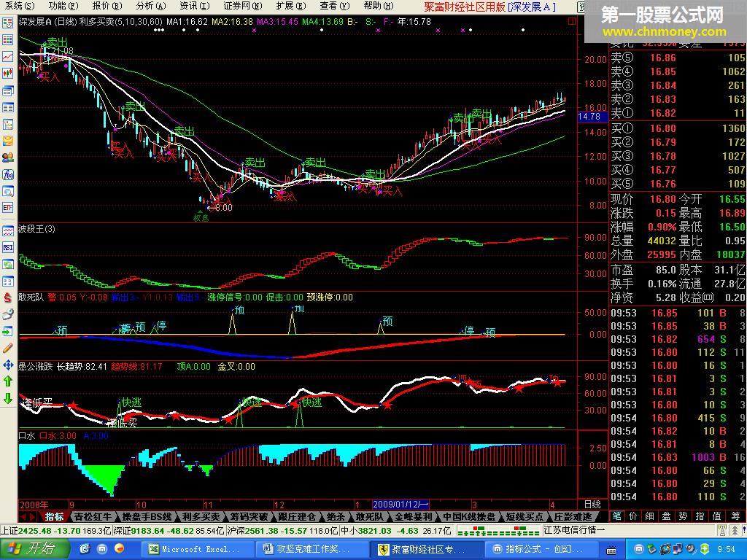The image size is (747, 560).
Task: Click the green down arrow icon
Action: 7,398
